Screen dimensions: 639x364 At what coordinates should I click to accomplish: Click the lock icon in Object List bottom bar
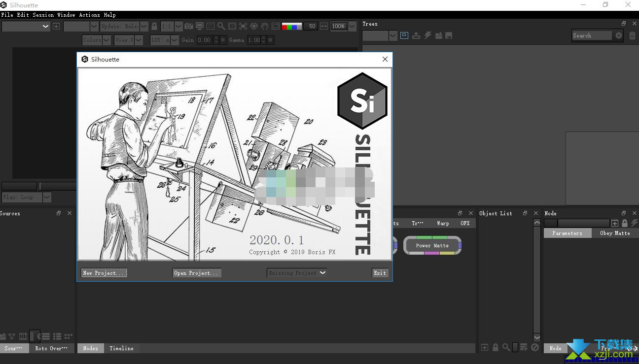[496, 347]
